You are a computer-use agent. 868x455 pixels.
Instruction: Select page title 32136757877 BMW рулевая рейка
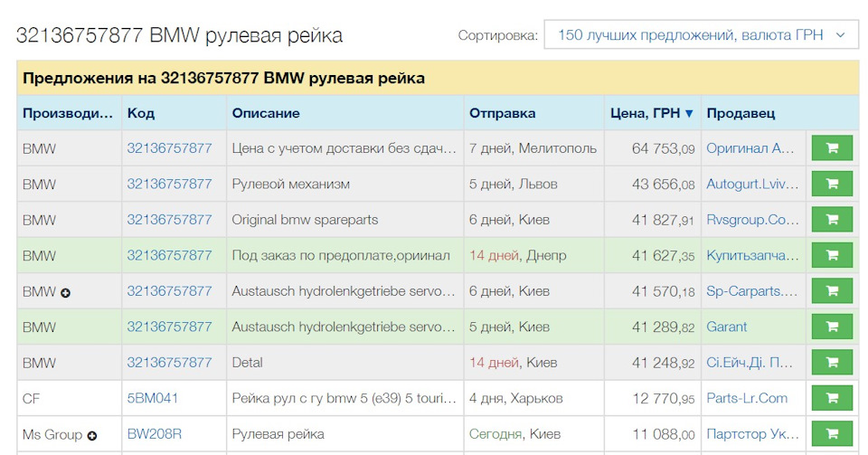179,35
